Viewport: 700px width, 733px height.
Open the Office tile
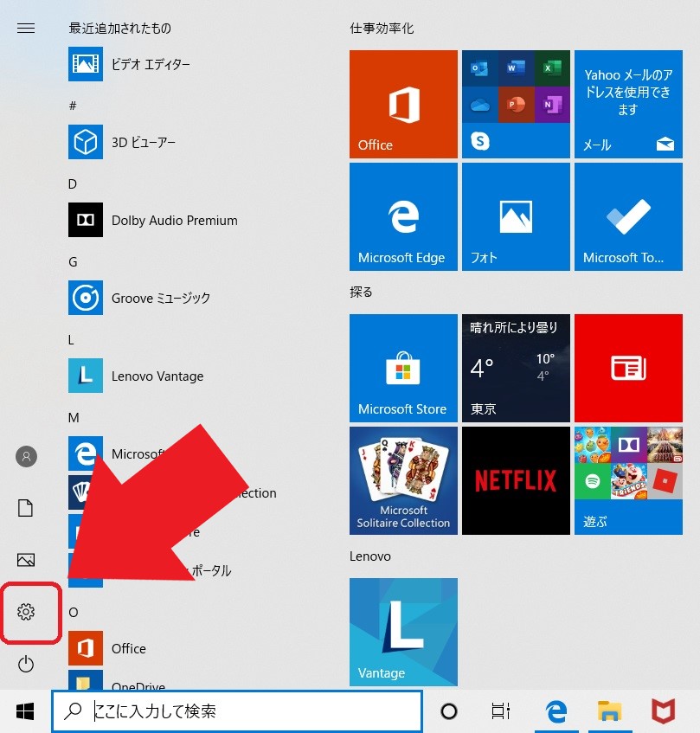pos(403,104)
